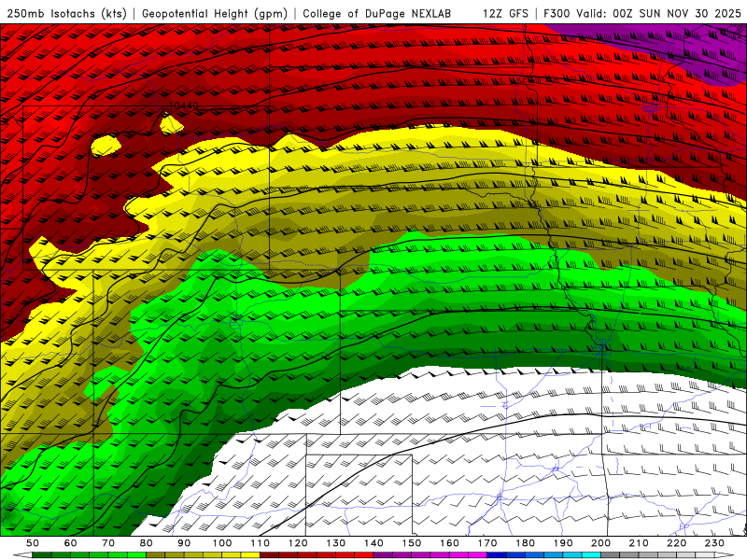Click the 110 value on the color scale
The width and height of the screenshot is (747, 560).
pyautogui.click(x=261, y=543)
